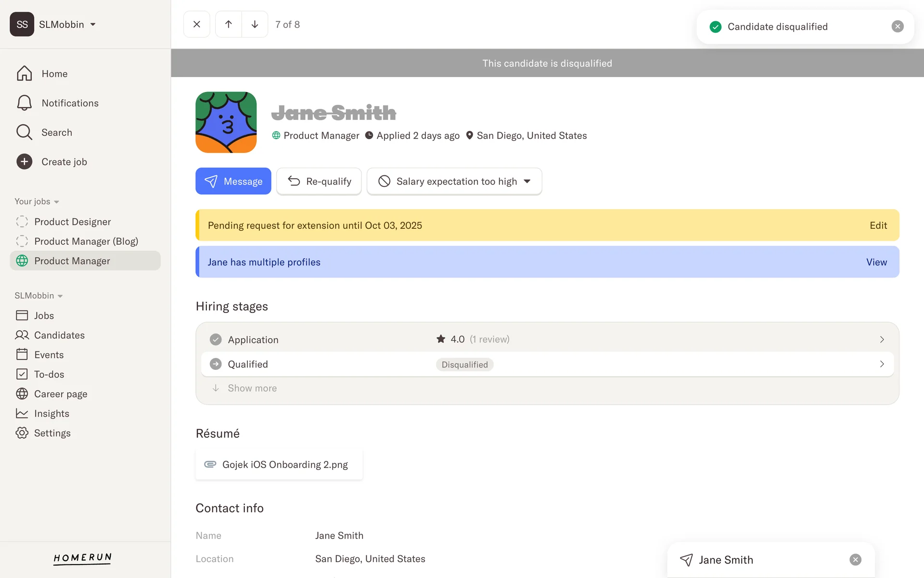Image resolution: width=924 pixels, height=578 pixels.
Task: Open Settings gear in sidebar
Action: pyautogui.click(x=22, y=433)
